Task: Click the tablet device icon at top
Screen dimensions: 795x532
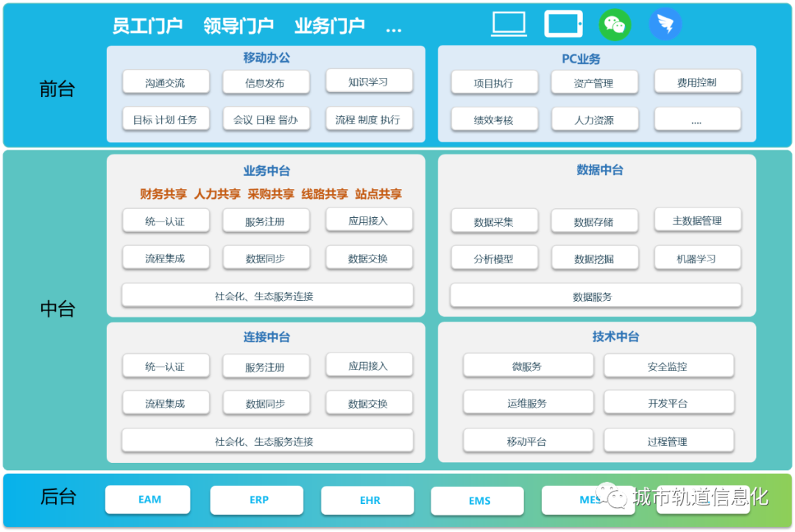Action: pos(563,23)
